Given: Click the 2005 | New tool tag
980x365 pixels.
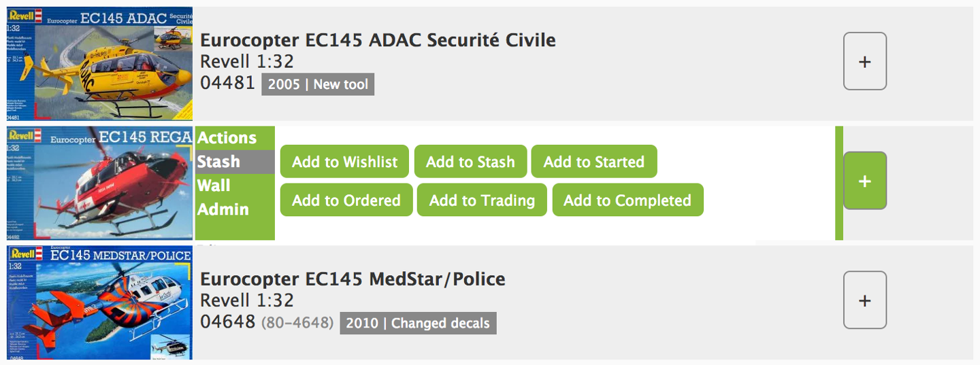Looking at the screenshot, I should (x=318, y=85).
